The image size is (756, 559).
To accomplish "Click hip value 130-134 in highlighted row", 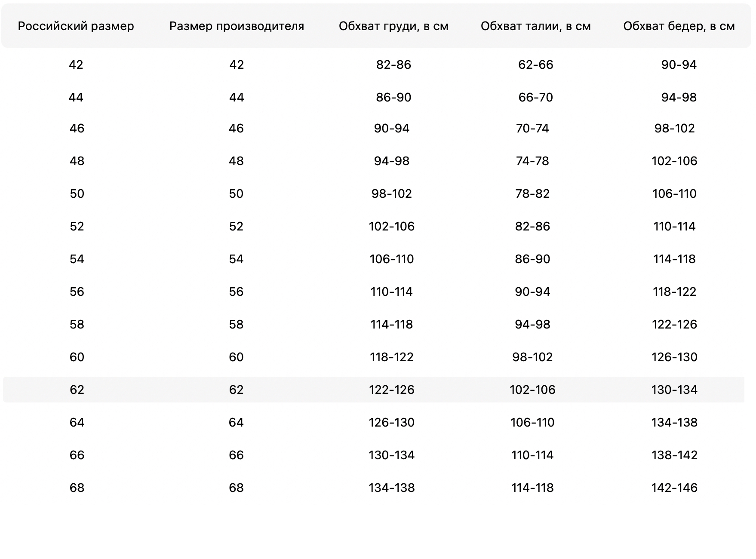I will point(674,390).
